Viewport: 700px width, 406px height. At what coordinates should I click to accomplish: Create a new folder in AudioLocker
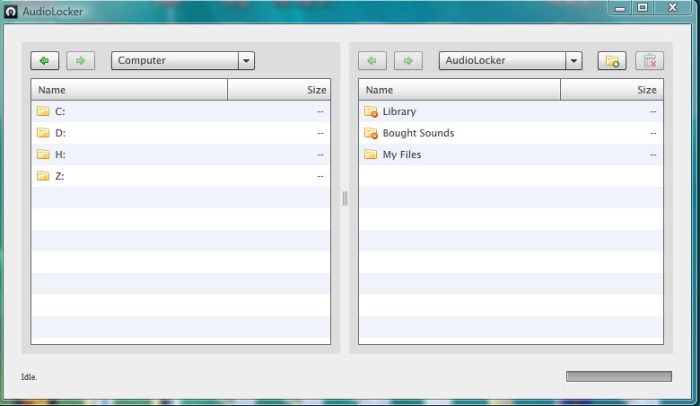612,61
